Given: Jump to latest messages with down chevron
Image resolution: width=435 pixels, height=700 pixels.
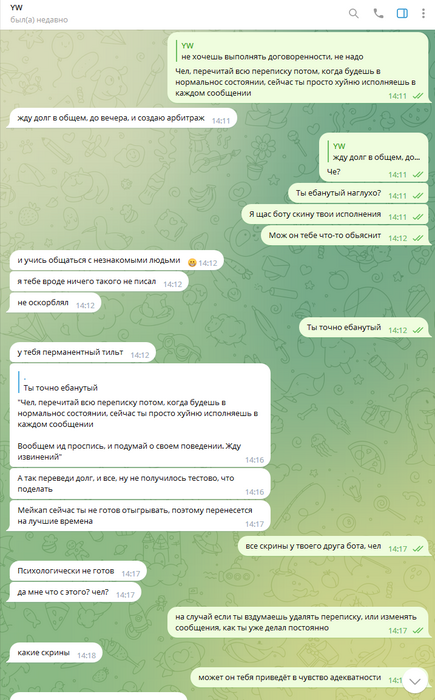Looking at the screenshot, I should [x=415, y=681].
